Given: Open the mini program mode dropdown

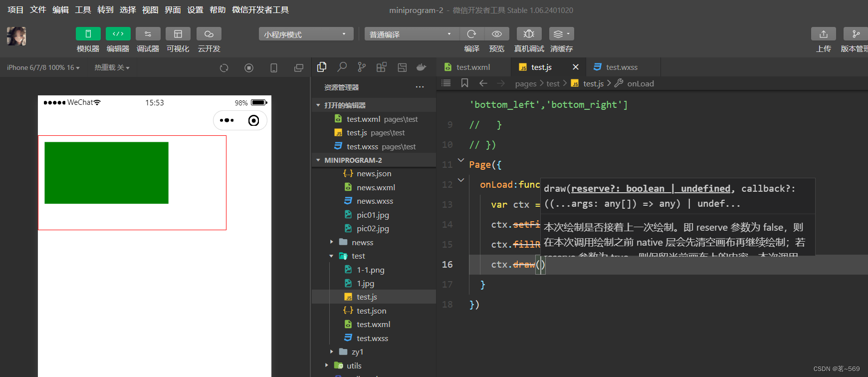Looking at the screenshot, I should coord(306,34).
